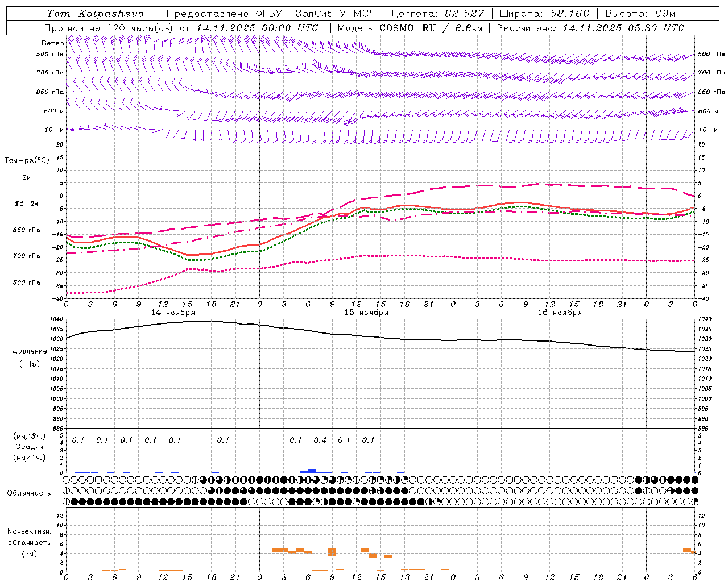Image resolution: width=728 pixels, height=582 pixels.
Task: Click the '500 м' wind level label on left
Action: pos(54,111)
